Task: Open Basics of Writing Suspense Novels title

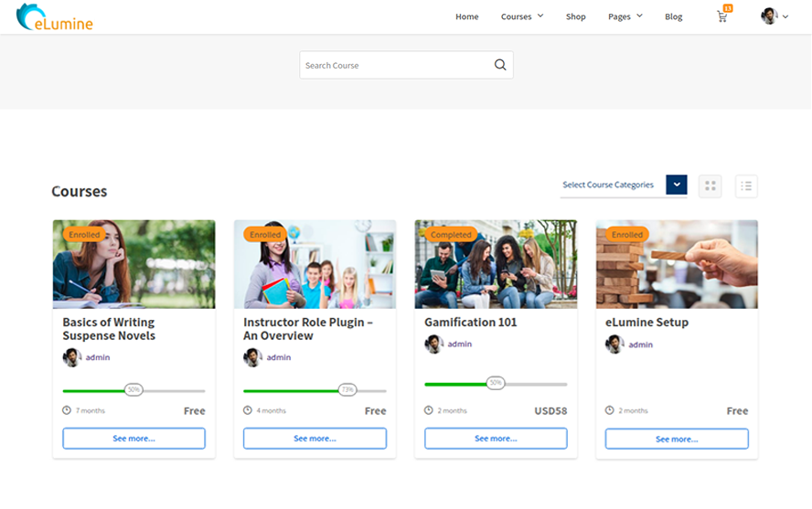Action: click(x=109, y=329)
